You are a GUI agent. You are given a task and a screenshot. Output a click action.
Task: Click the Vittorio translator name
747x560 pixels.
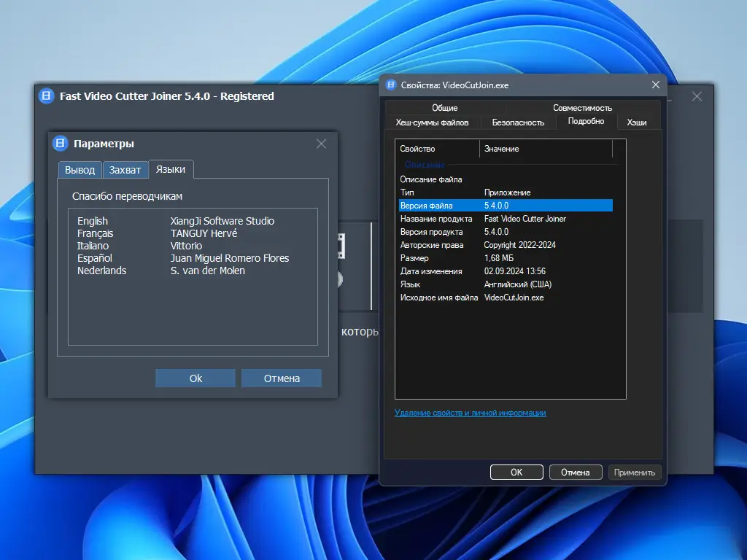click(x=186, y=246)
